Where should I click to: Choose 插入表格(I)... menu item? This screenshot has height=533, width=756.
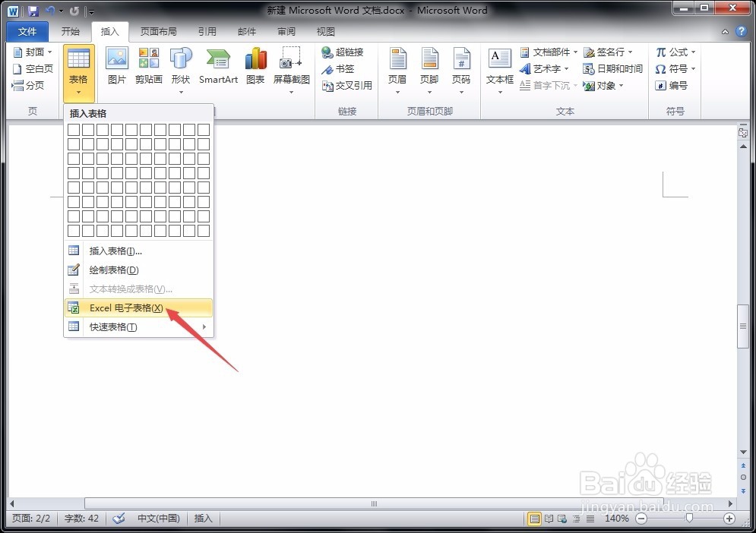pos(138,251)
